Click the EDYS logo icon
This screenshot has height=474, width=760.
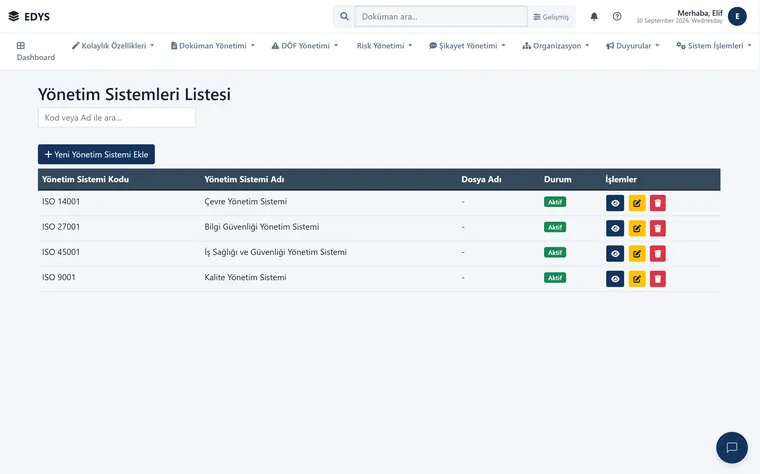pyautogui.click(x=14, y=16)
